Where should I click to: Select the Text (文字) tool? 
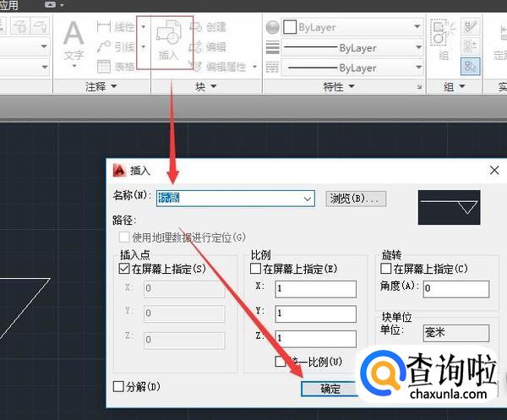coord(74,41)
